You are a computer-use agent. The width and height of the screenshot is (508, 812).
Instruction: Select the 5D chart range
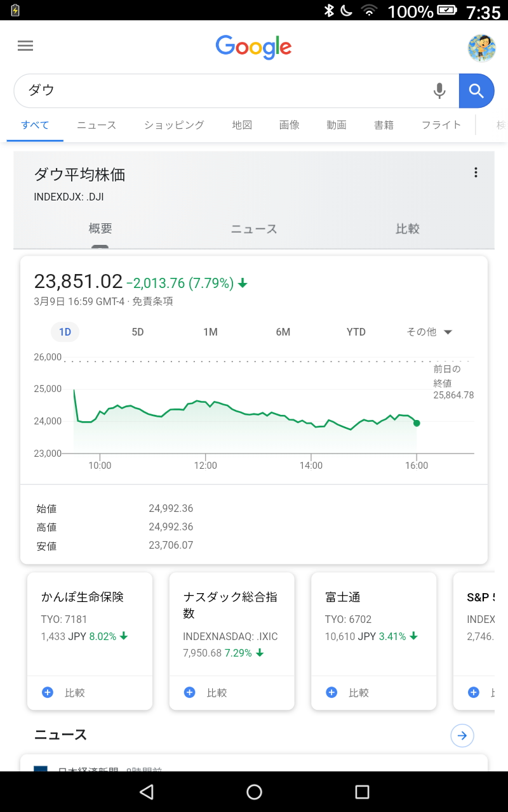(x=138, y=332)
